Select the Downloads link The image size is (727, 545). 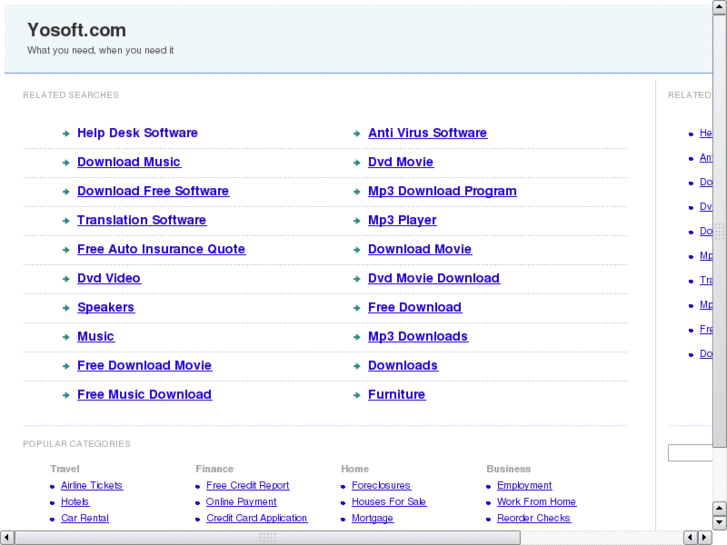coord(403,365)
